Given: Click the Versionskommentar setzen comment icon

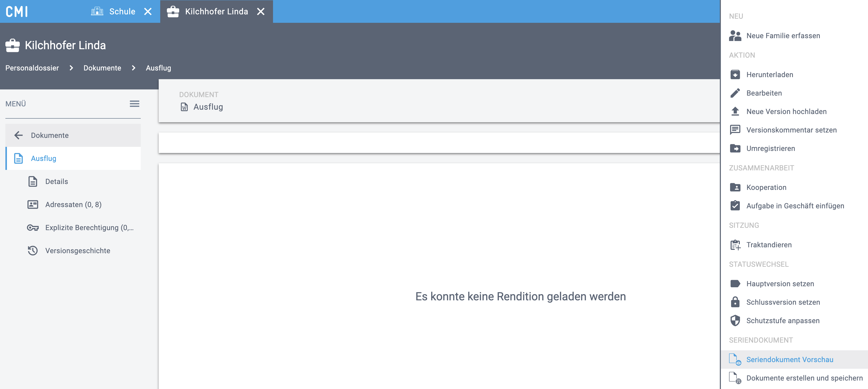Looking at the screenshot, I should click(x=735, y=130).
